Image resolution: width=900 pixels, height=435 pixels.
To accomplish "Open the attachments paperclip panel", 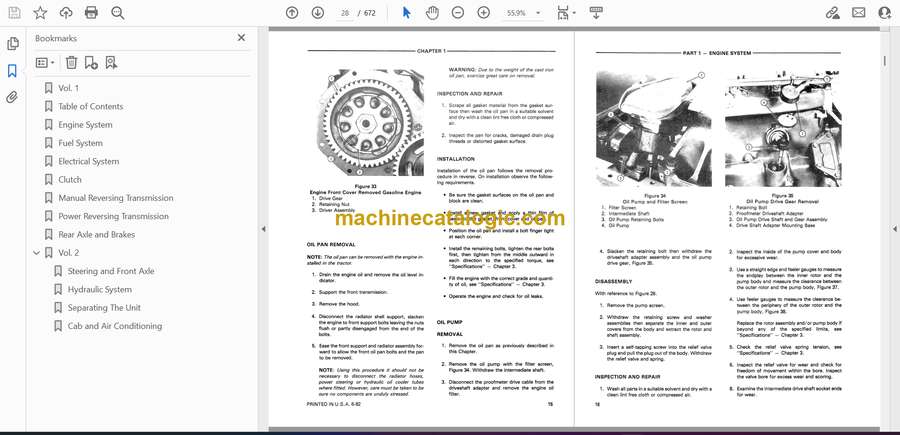I will (12, 97).
